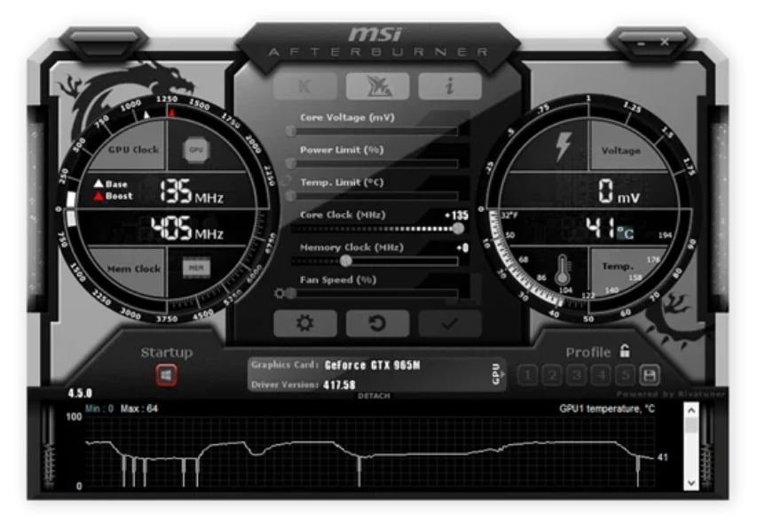Click the DETACH monitor label

point(374,395)
